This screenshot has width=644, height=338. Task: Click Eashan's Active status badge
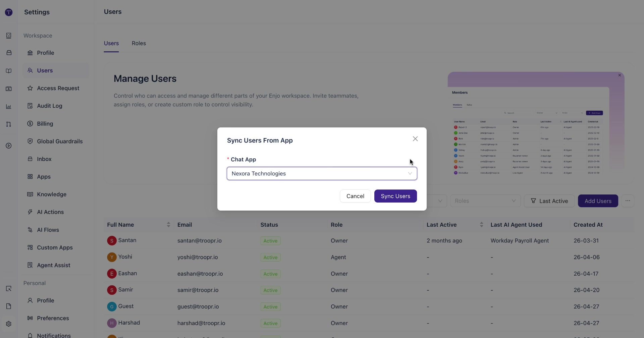pos(270,274)
